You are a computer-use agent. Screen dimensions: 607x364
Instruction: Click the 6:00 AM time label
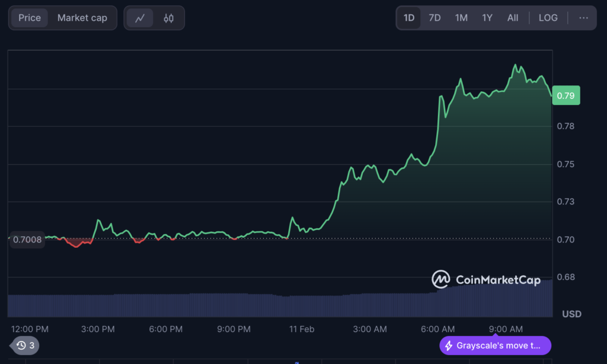click(x=438, y=329)
